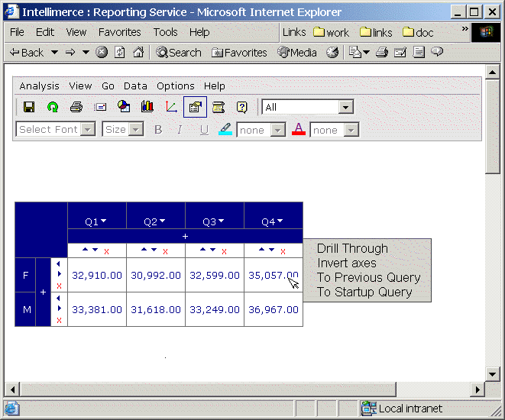Open the Go menu

pos(108,86)
